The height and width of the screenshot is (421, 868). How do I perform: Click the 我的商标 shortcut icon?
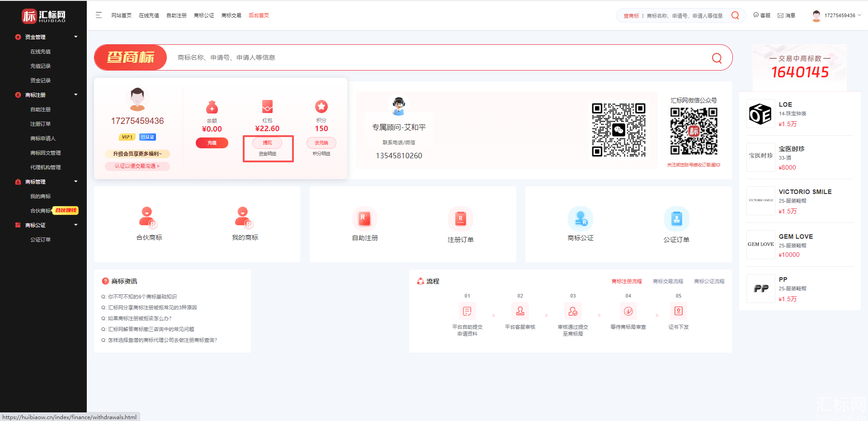coord(243,217)
